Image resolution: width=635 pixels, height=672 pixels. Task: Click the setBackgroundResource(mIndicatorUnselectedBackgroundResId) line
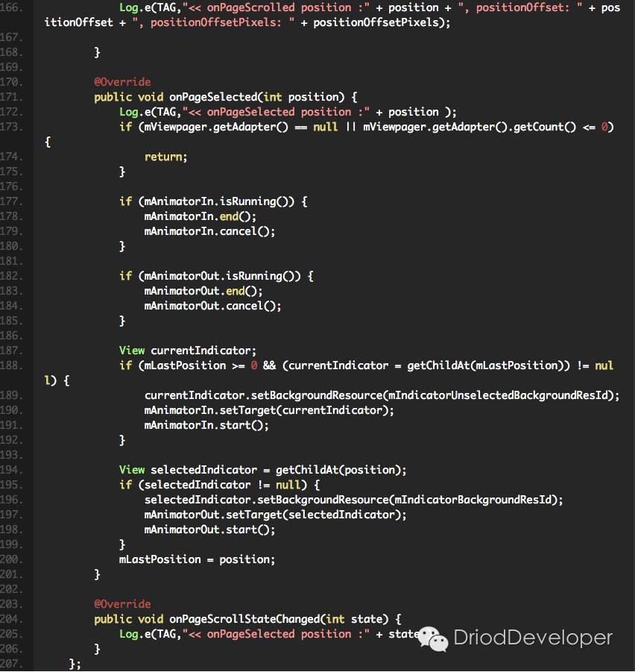tap(382, 395)
